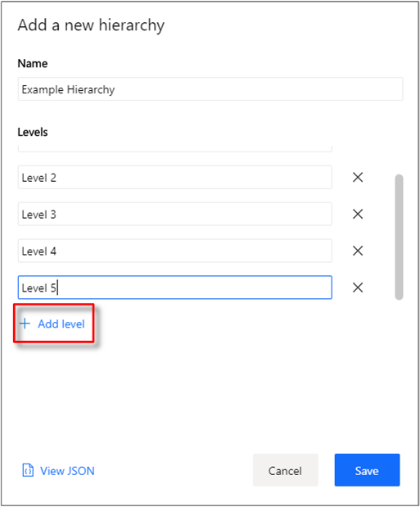Open the View JSON link
This screenshot has height=507, width=420.
tap(67, 471)
